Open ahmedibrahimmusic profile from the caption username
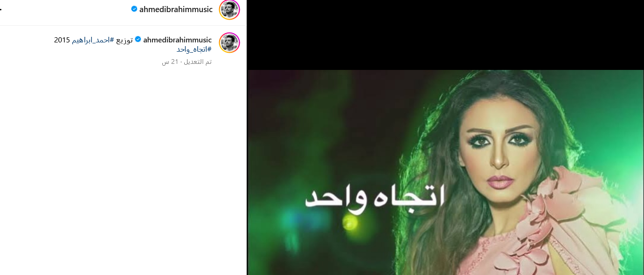The width and height of the screenshot is (644, 275). pyautogui.click(x=178, y=40)
